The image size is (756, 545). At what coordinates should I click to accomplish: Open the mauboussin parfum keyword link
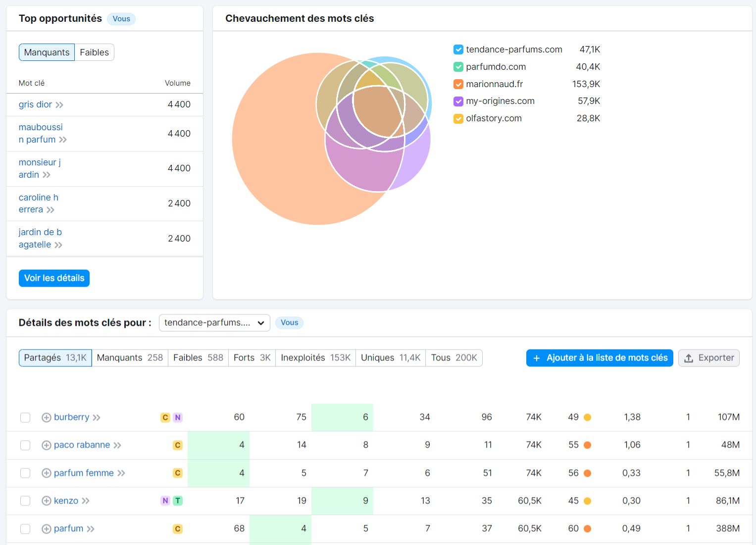coord(41,134)
